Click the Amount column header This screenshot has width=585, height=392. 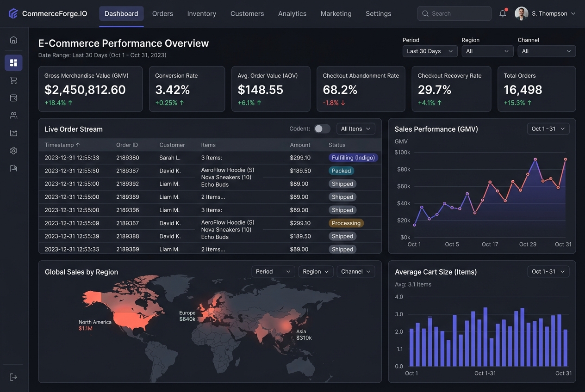[300, 145]
